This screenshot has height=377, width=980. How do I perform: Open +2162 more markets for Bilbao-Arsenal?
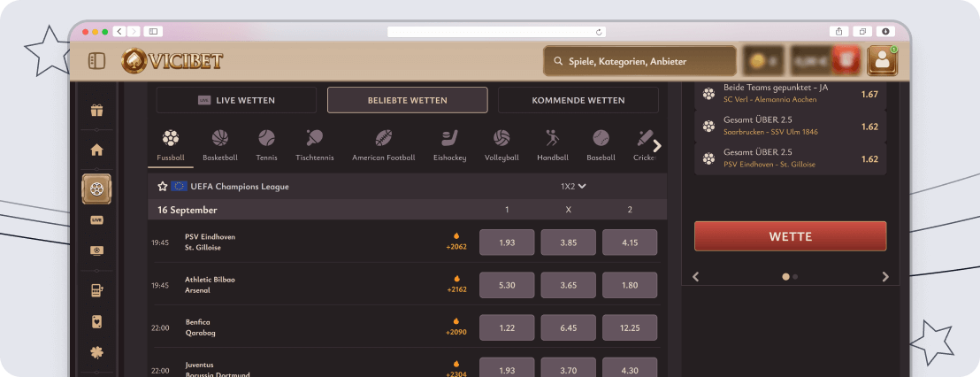(x=456, y=284)
